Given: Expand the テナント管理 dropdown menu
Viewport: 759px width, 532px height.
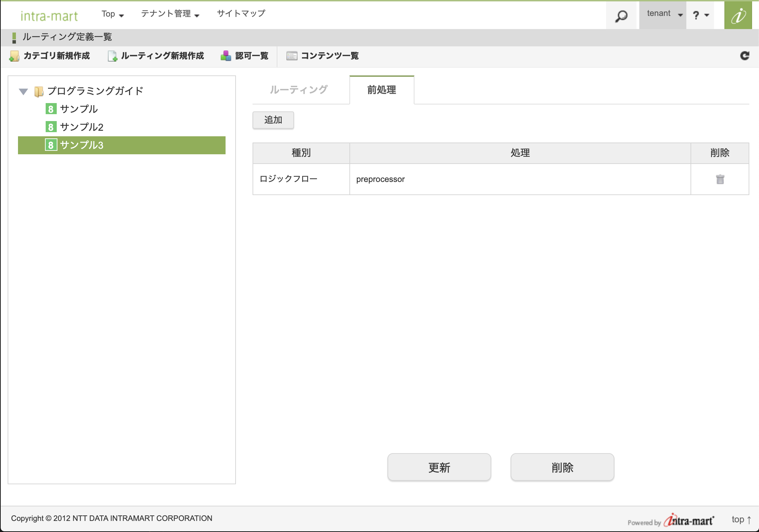Looking at the screenshot, I should (x=170, y=14).
